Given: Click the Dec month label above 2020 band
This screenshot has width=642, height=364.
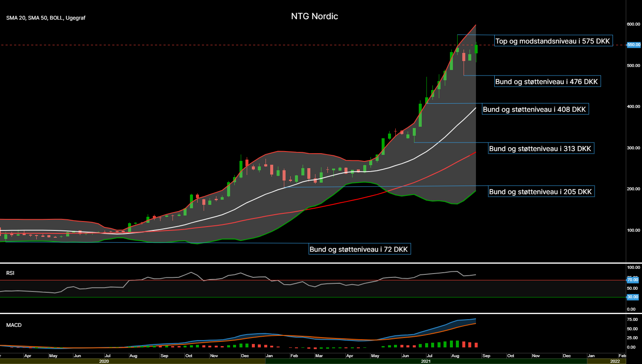Looking at the screenshot, I should (x=245, y=356).
